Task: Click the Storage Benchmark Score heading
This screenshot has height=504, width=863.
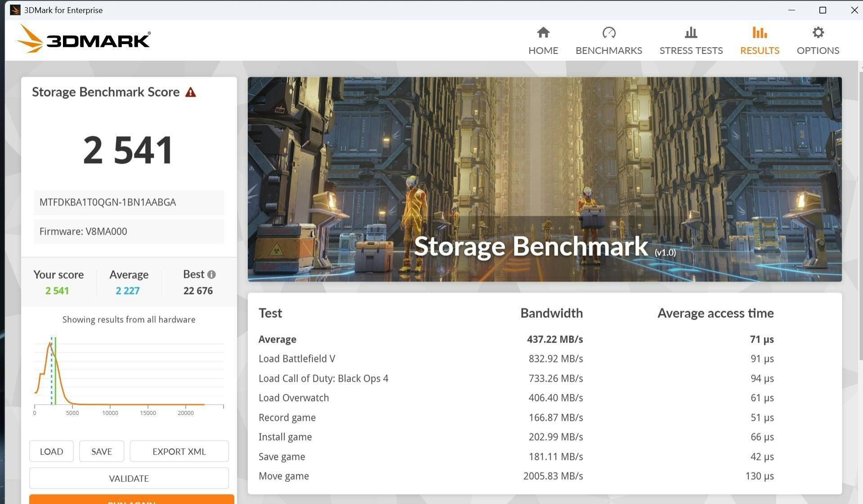Action: pyautogui.click(x=106, y=92)
